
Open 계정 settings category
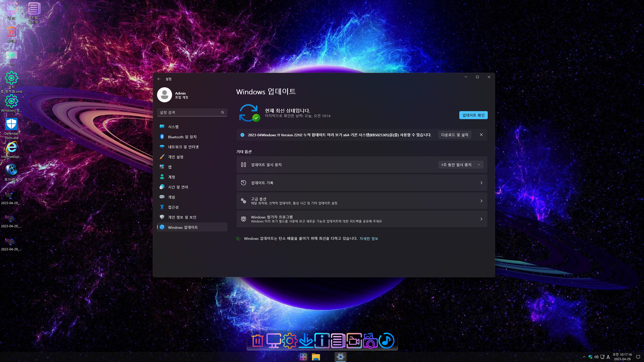[192, 177]
